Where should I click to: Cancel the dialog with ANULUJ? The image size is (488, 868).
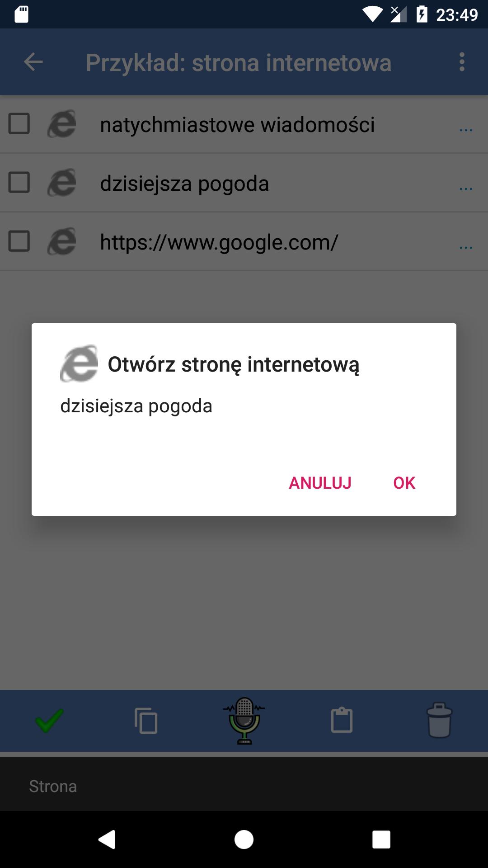click(320, 483)
